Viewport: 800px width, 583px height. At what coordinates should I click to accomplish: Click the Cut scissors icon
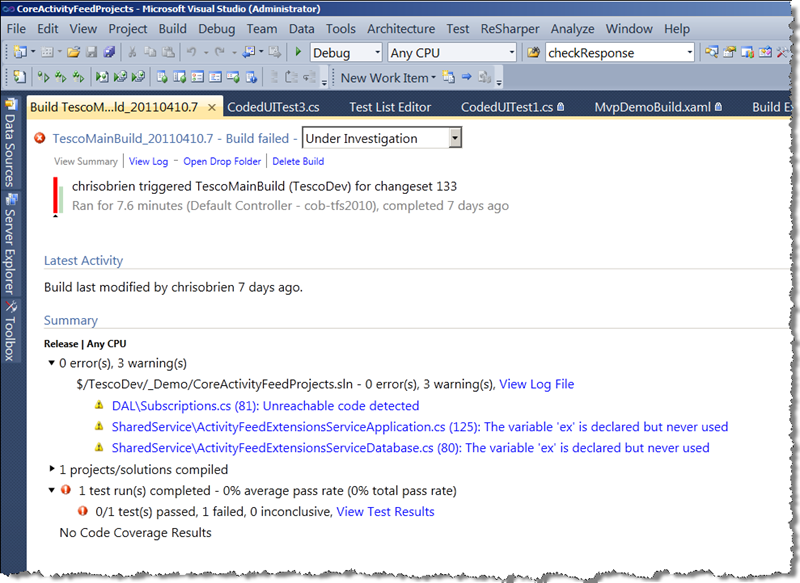click(x=132, y=52)
